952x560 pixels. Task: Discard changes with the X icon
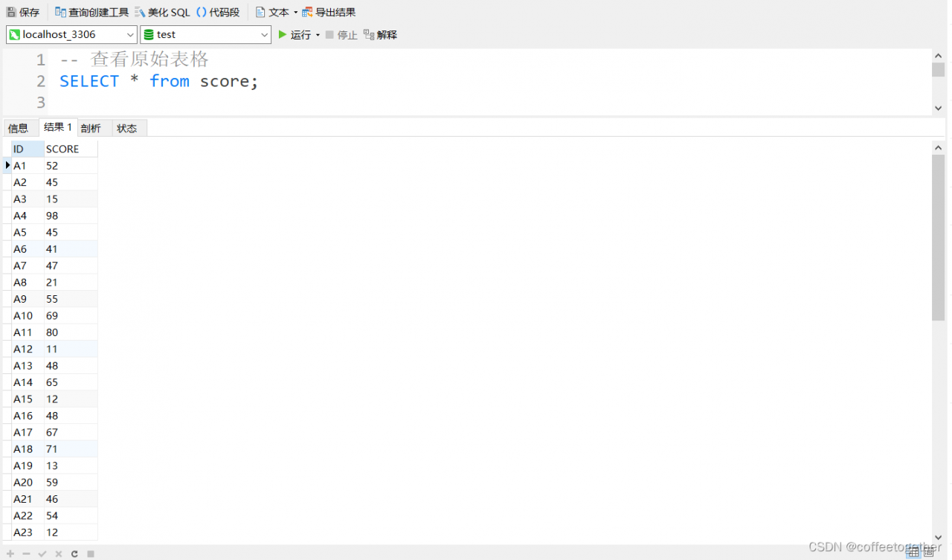coord(58,553)
